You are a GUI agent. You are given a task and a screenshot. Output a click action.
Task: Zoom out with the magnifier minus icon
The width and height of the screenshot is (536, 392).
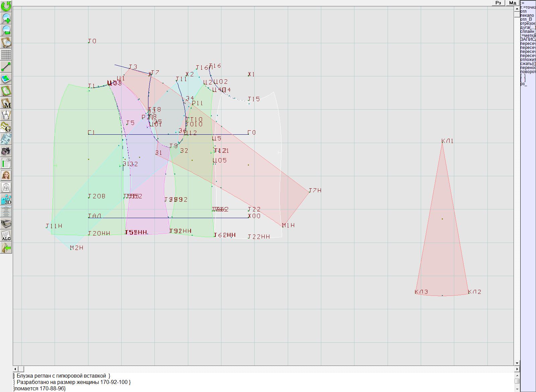tap(6, 30)
